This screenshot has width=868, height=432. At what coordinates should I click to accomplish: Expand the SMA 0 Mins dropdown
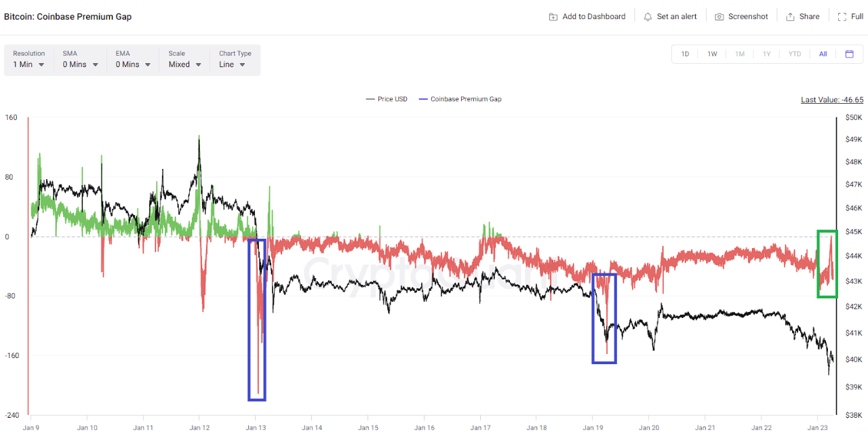coord(81,64)
